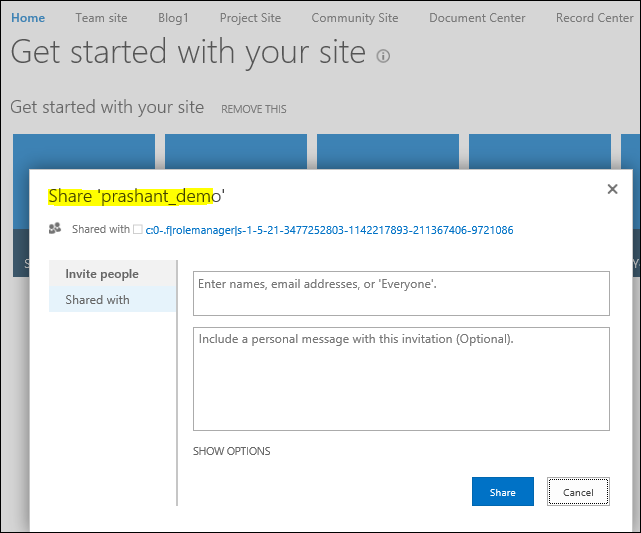Switch to the Project Site tab
This screenshot has height=533, width=641.
pos(250,18)
